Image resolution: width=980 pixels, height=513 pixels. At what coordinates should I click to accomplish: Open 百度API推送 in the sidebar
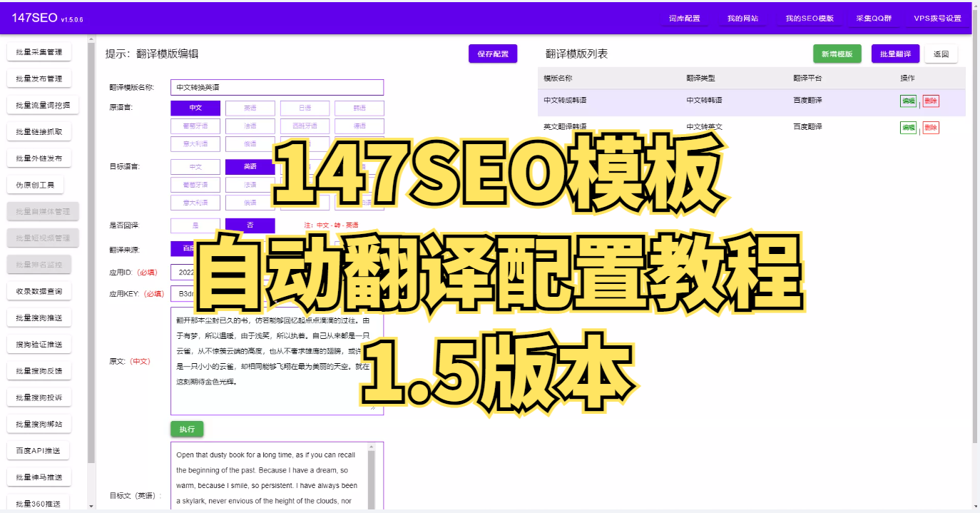(x=39, y=451)
